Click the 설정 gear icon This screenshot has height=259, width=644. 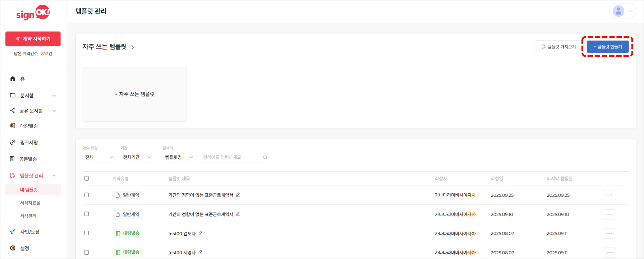click(13, 248)
